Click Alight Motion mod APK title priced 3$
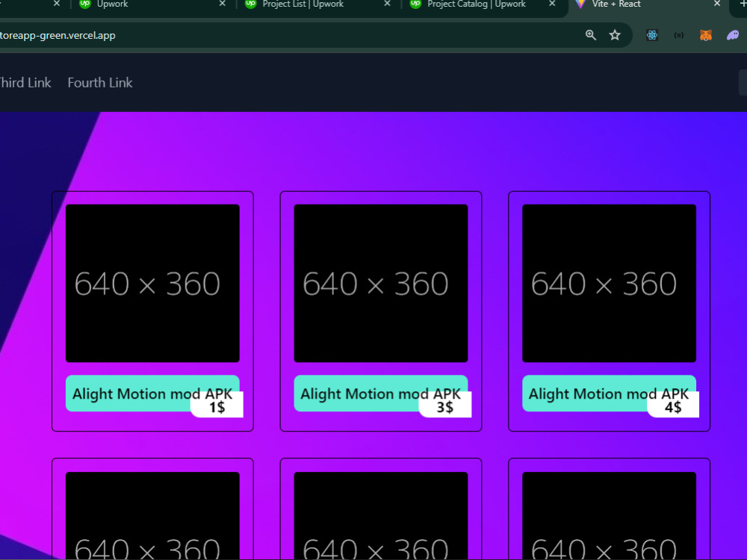 pyautogui.click(x=381, y=393)
